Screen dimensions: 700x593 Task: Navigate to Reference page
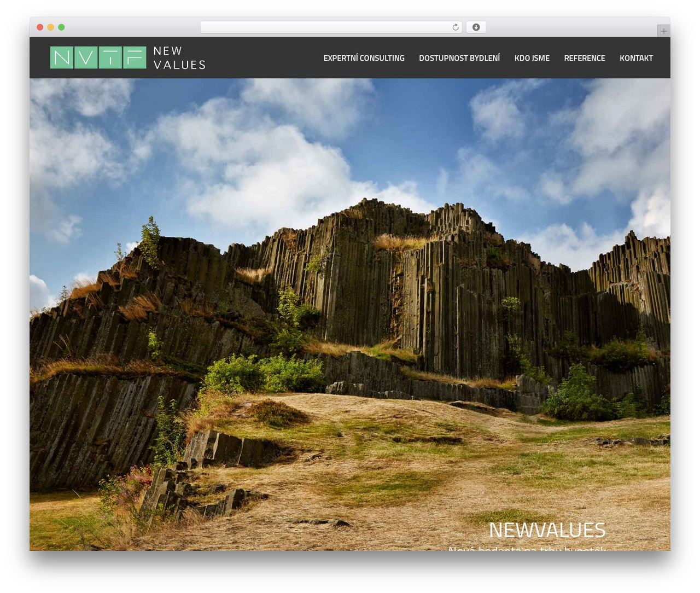tap(585, 58)
